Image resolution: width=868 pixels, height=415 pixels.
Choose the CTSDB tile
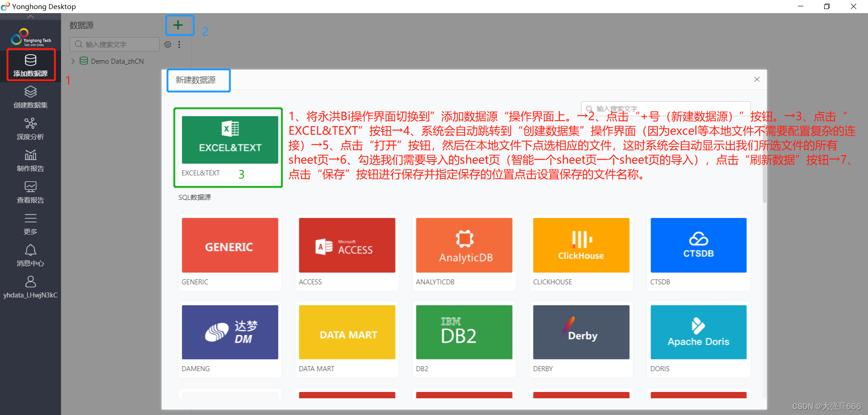698,252
